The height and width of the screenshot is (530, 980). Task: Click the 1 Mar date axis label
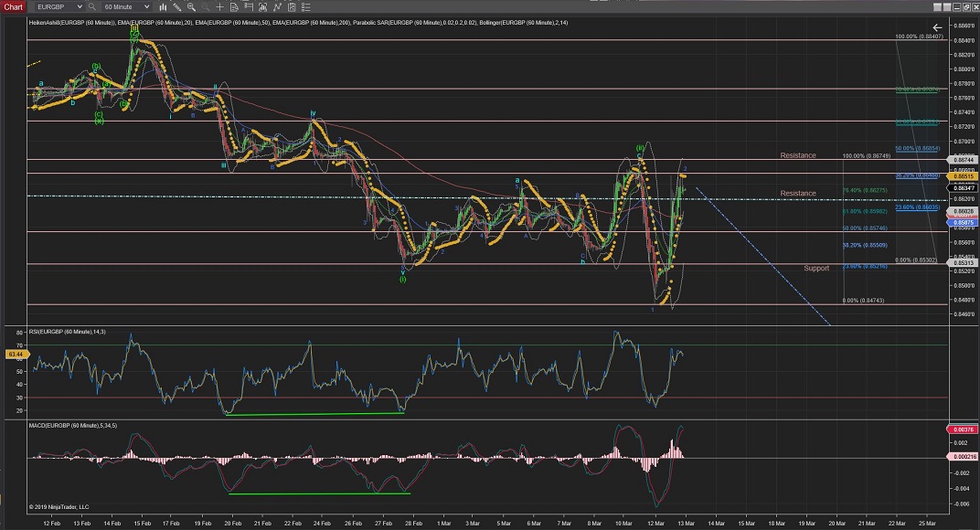click(443, 523)
